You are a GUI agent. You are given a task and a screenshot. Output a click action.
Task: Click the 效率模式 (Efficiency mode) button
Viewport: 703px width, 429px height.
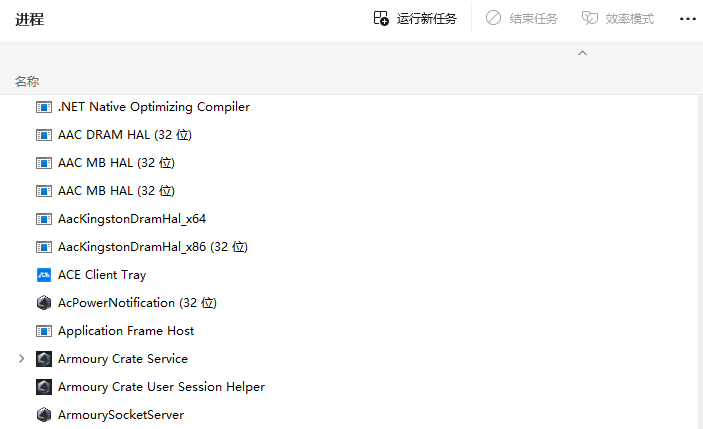pos(618,19)
